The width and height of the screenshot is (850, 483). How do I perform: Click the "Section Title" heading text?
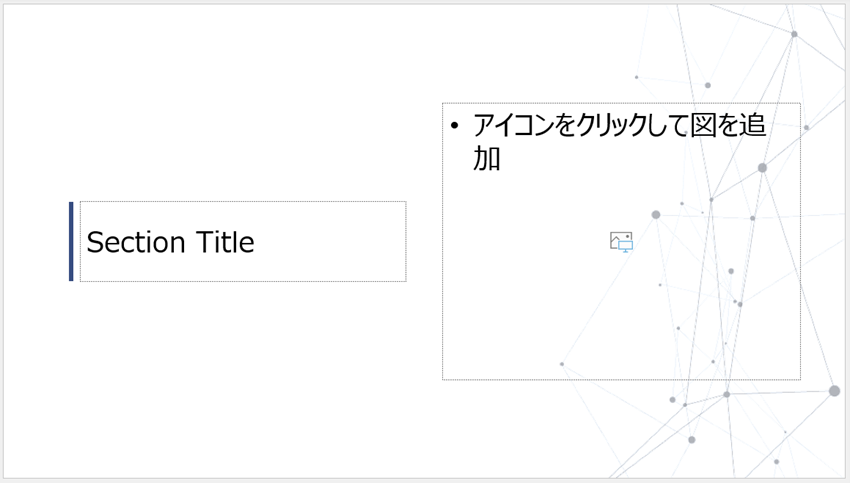coord(170,242)
